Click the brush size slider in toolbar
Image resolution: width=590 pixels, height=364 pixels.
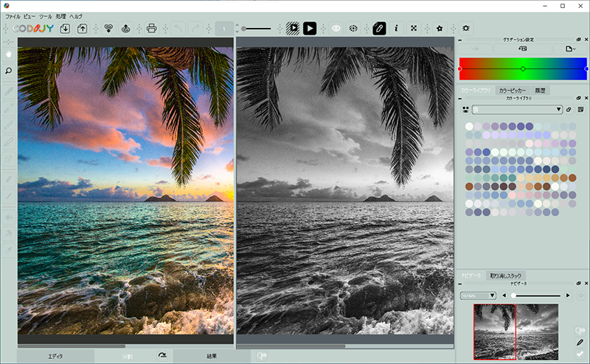pos(256,29)
